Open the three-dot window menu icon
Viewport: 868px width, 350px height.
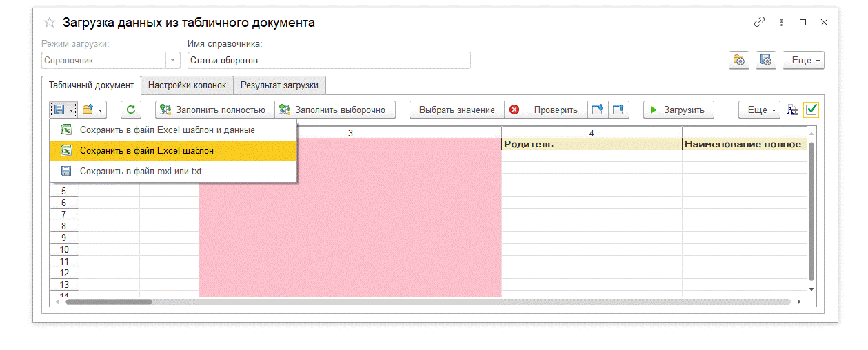point(781,22)
